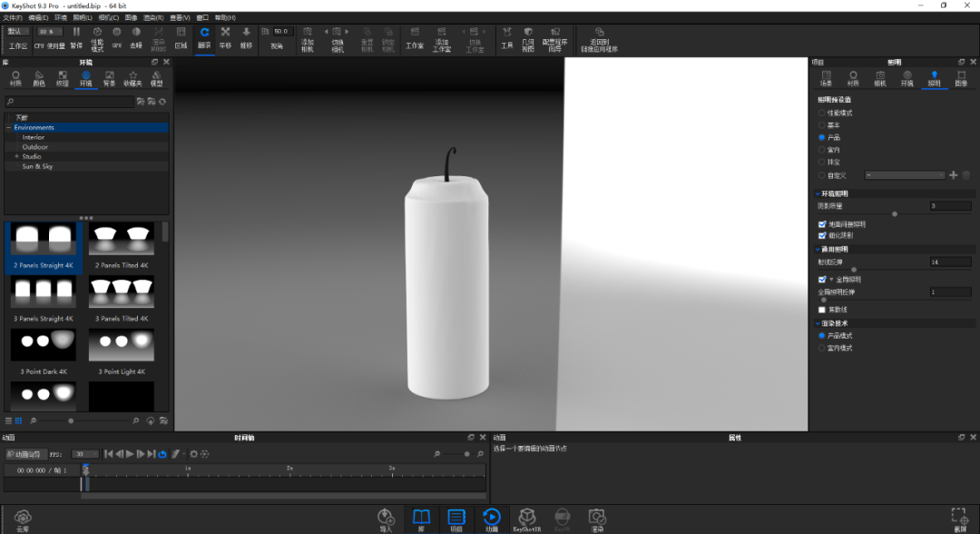The image size is (980, 534).
Task: Collapse the Environments tree node
Action: click(x=9, y=127)
